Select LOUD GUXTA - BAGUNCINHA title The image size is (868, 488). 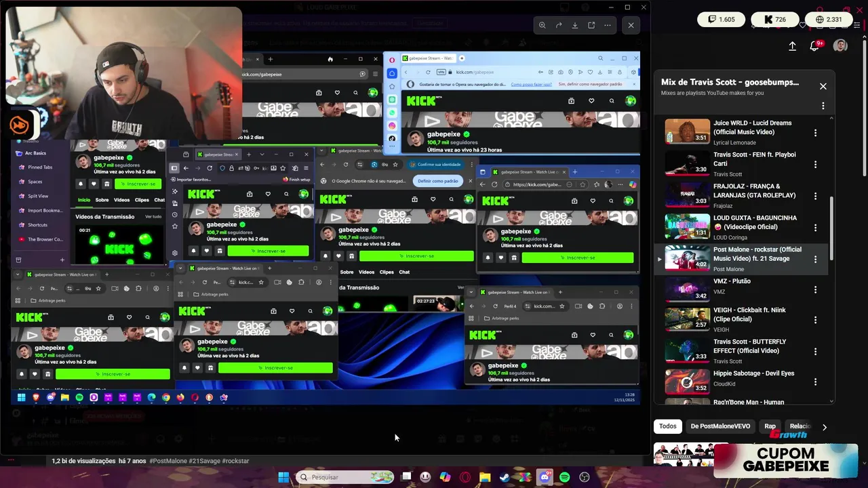755,222
